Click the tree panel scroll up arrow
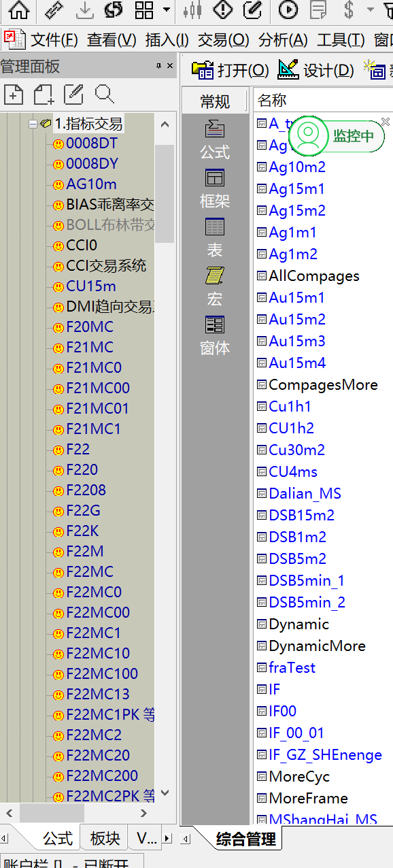Screen dimensions: 393x868 165,124
